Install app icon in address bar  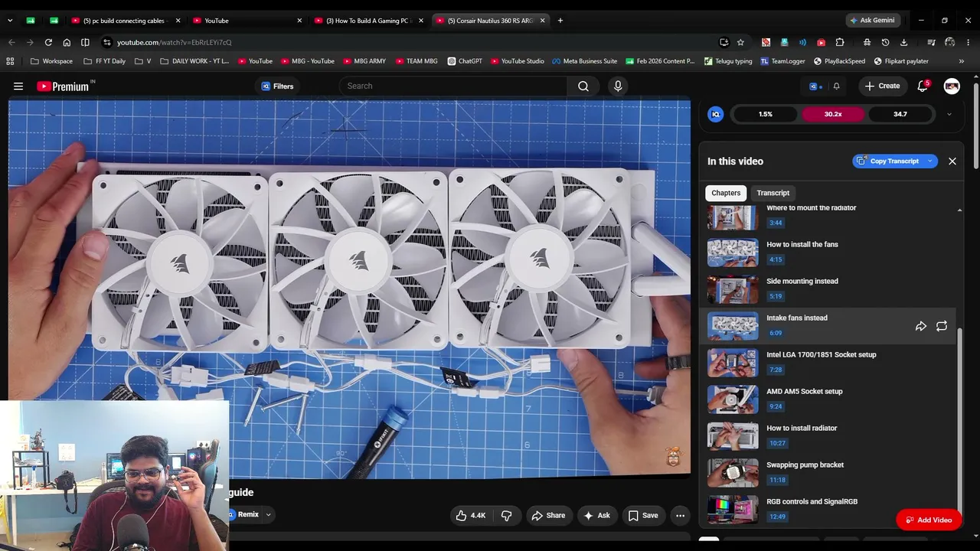pos(724,42)
